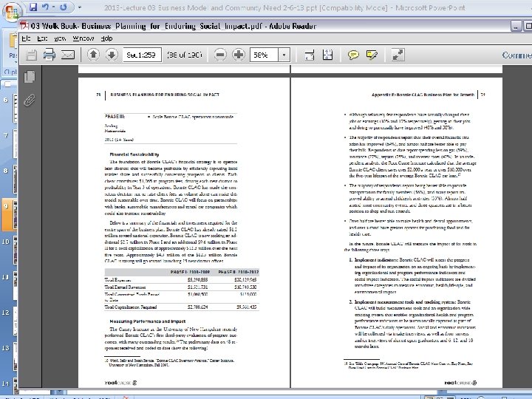Add a sticky note comment
Image resolution: width=532 pixels, height=399 pixels.
point(353,55)
